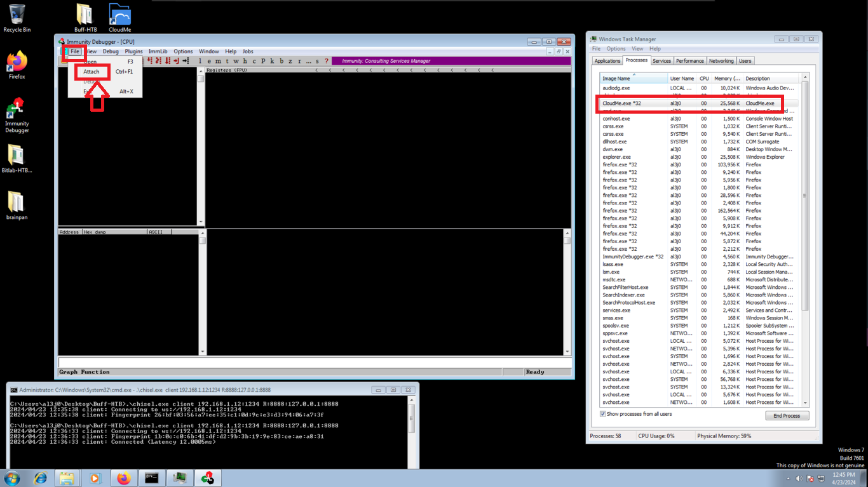This screenshot has width=868, height=487.
Task: Switch to the Users tab
Action: [745, 61]
